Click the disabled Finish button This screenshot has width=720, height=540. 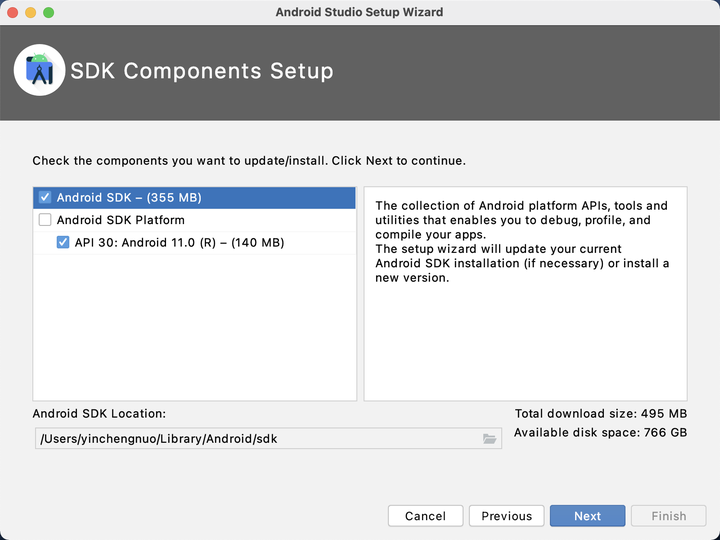[x=669, y=516]
